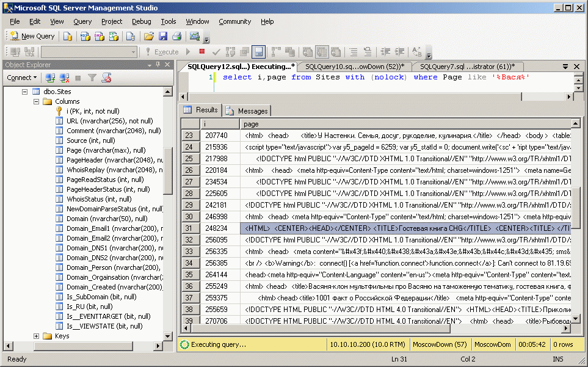Click the scroll-with-red-X icon in Object Explorer
Image resolution: width=588 pixels, height=367 pixels.
pos(106,78)
